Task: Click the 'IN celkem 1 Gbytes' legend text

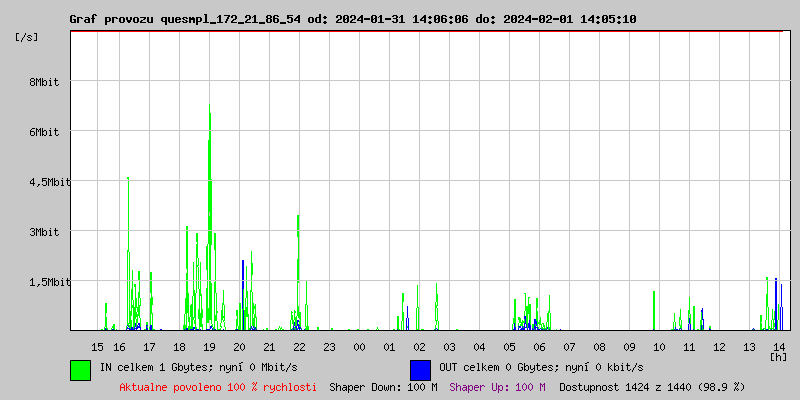Action: (176, 369)
